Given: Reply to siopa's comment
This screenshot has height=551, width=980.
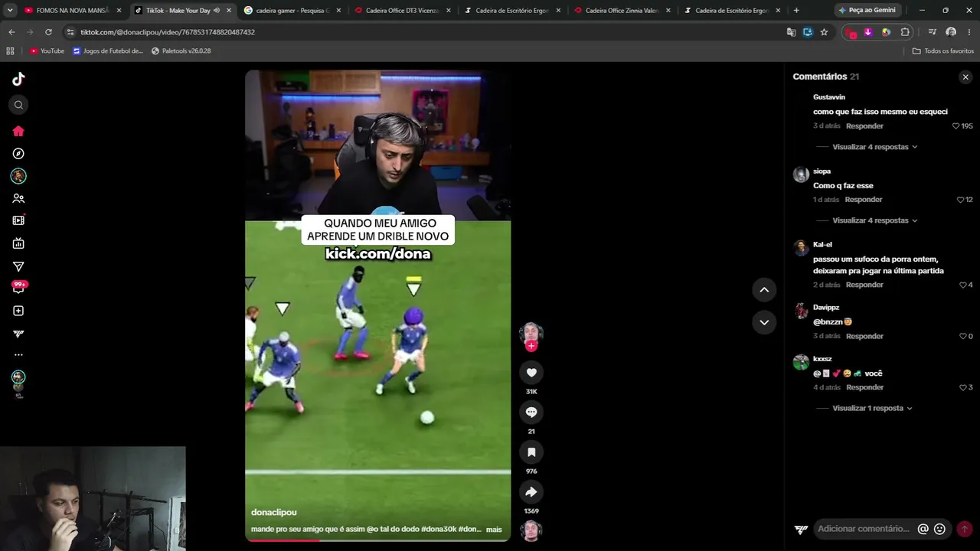Looking at the screenshot, I should click(x=864, y=200).
